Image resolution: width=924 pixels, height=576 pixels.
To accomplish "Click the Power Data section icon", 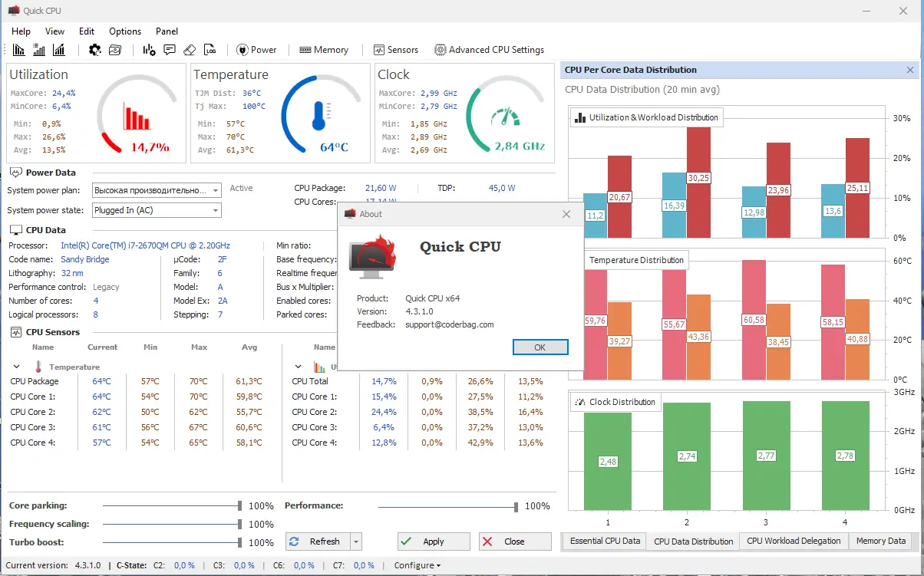I will click(x=16, y=173).
